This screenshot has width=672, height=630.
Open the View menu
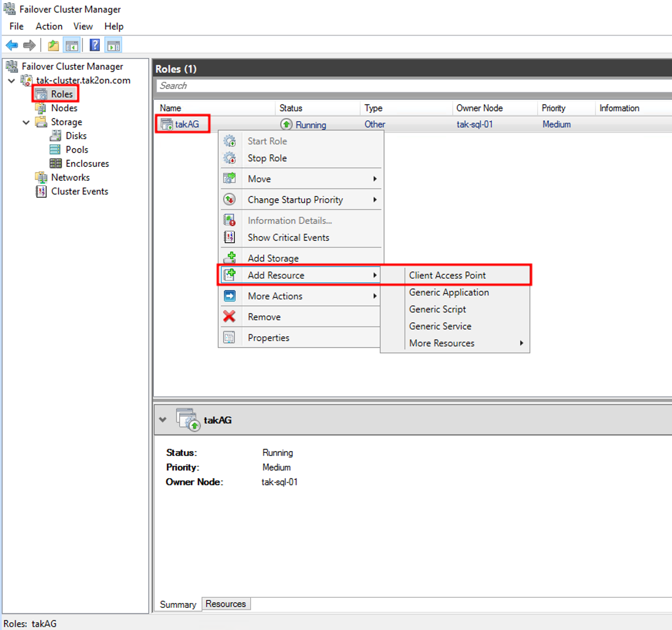83,27
